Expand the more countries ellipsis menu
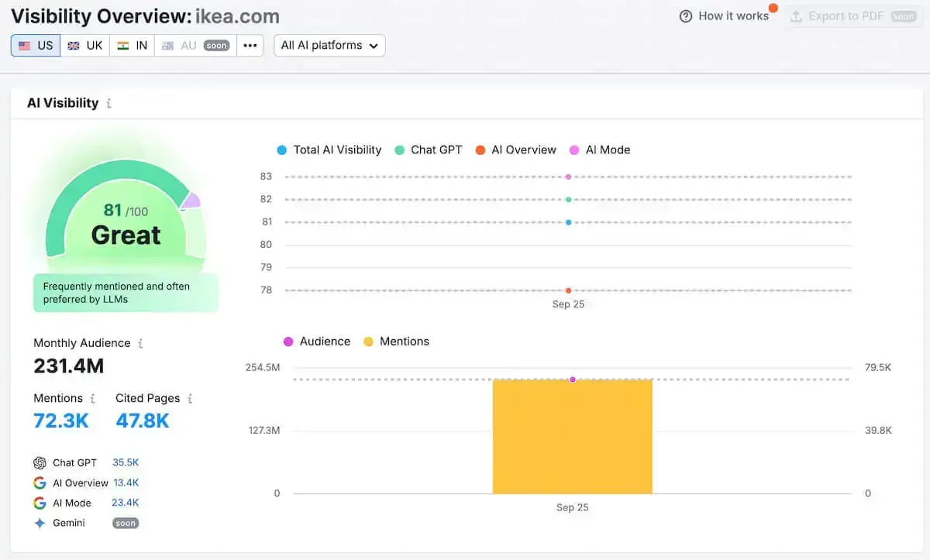The height and width of the screenshot is (560, 930). point(250,45)
